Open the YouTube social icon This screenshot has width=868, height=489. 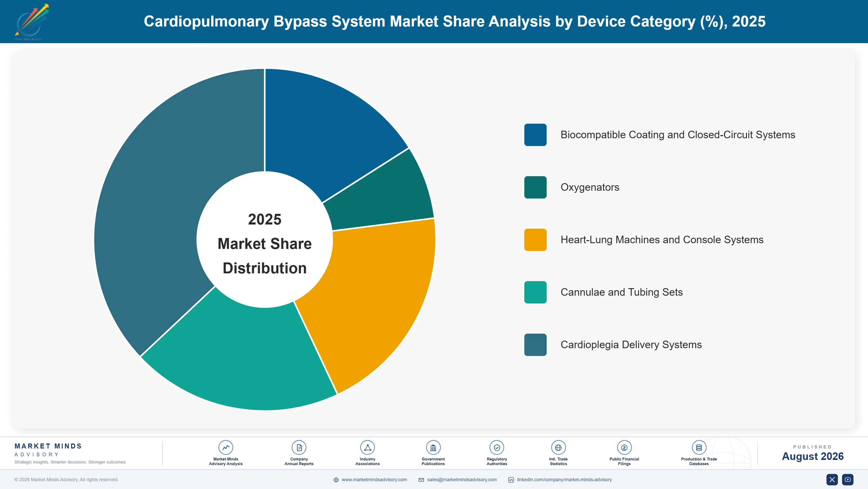coord(848,480)
